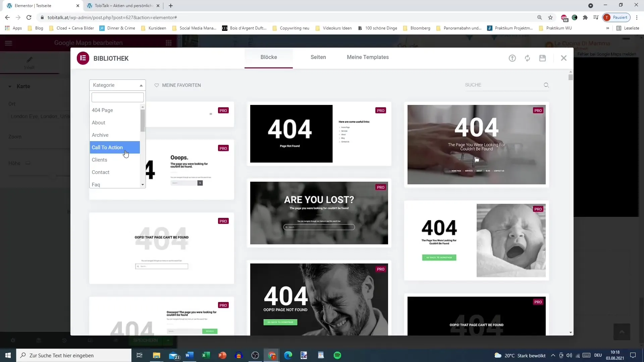This screenshot has width=644, height=362.
Task: Open the Chrome three-dot menu
Action: point(637,17)
